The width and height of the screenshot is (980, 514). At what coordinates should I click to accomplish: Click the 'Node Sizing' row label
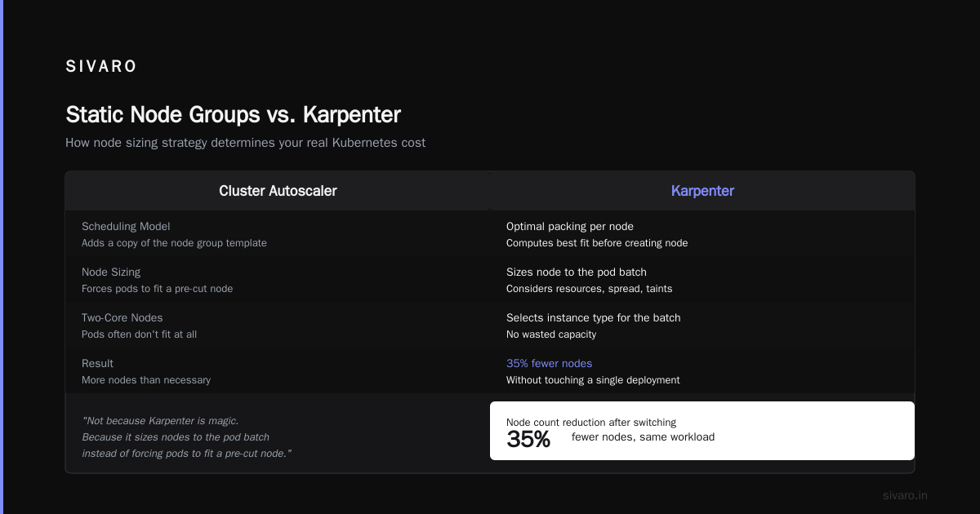click(x=111, y=272)
